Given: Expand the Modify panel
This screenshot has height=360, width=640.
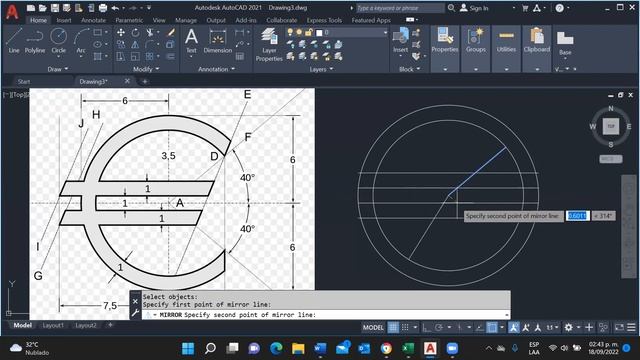Looking at the screenshot, I should (146, 69).
